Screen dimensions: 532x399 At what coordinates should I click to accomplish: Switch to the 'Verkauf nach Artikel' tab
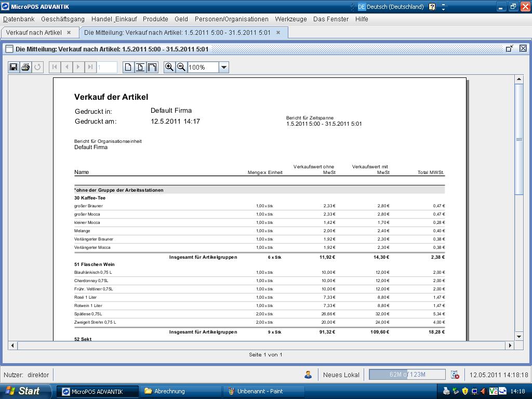coord(34,32)
